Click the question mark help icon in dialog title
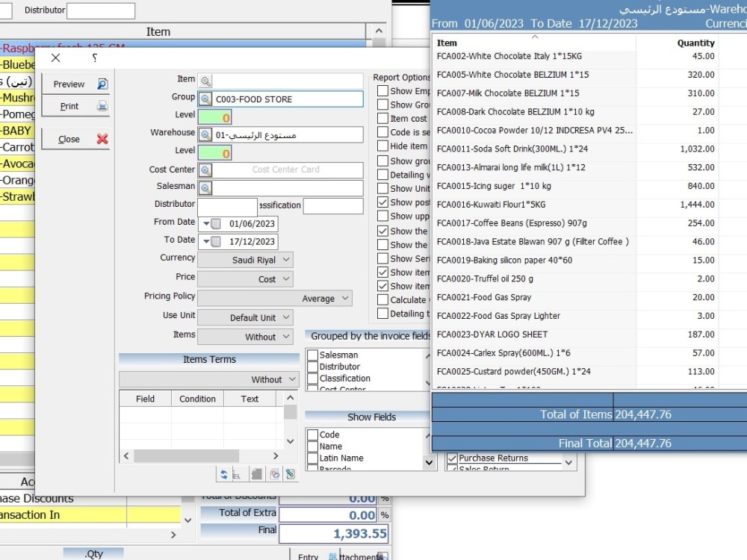747x560 pixels. coord(94,57)
